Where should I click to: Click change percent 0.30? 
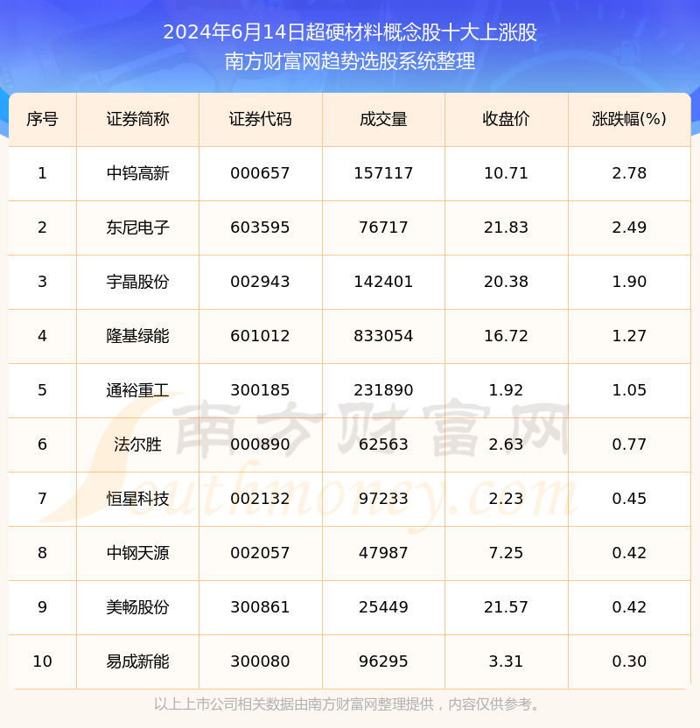point(629,661)
